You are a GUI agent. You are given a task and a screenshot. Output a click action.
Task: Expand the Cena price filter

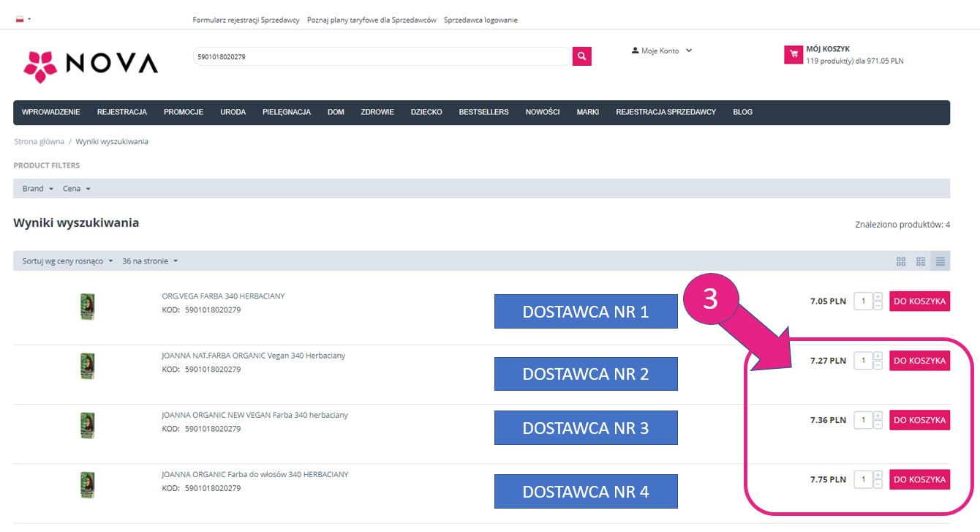pos(76,189)
